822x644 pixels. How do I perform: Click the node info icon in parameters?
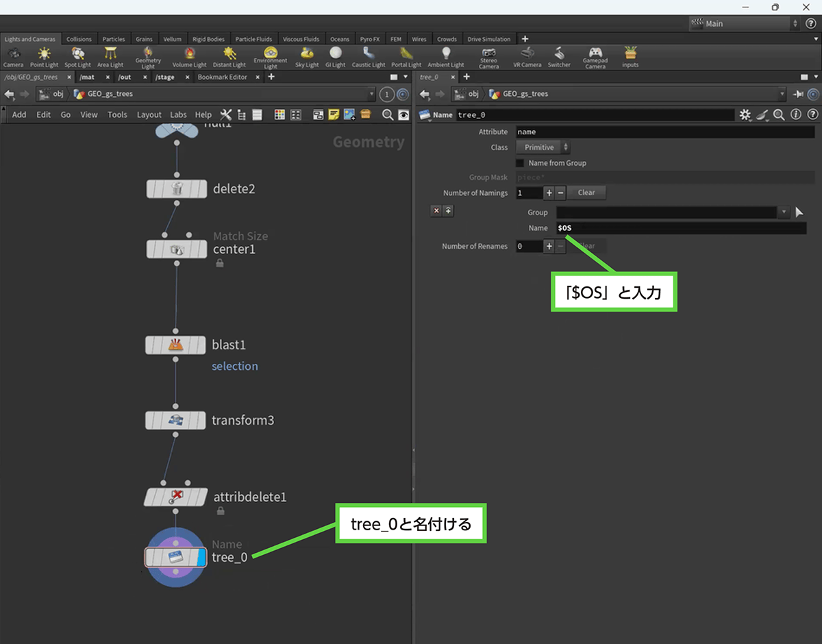coord(796,115)
